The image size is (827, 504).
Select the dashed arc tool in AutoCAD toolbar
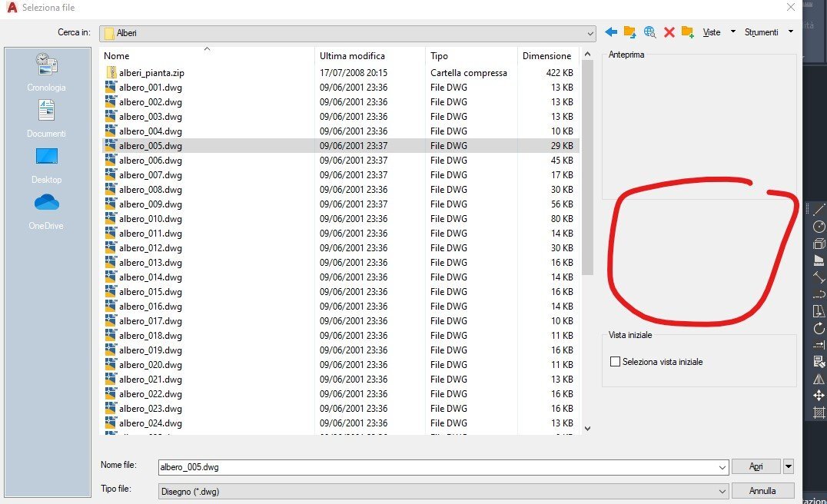819,294
